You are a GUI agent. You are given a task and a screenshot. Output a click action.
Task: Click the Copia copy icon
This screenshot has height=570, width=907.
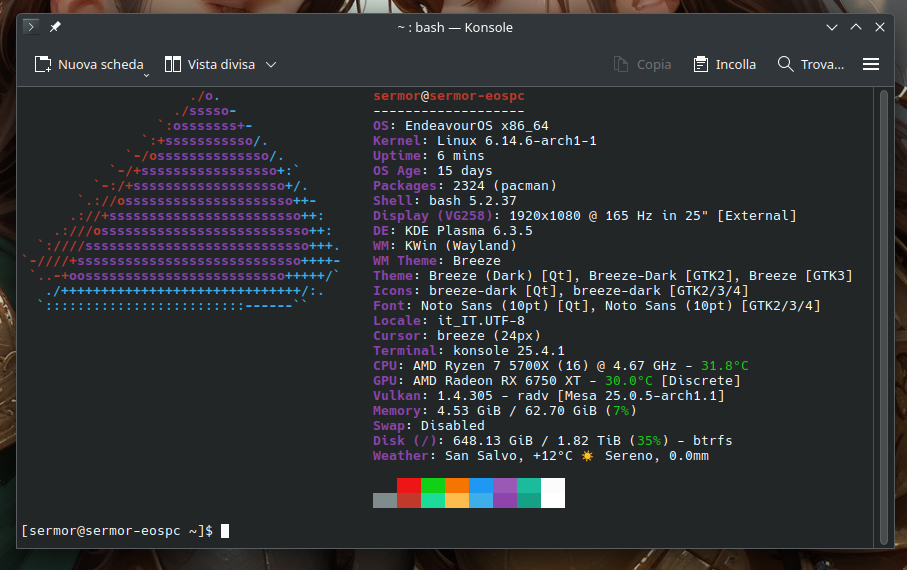click(622, 64)
